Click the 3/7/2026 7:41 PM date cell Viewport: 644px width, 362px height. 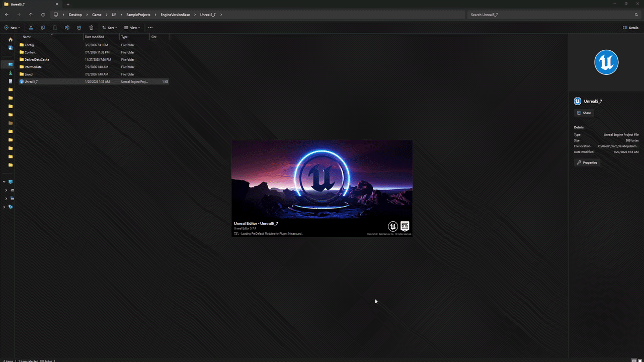[x=97, y=45]
